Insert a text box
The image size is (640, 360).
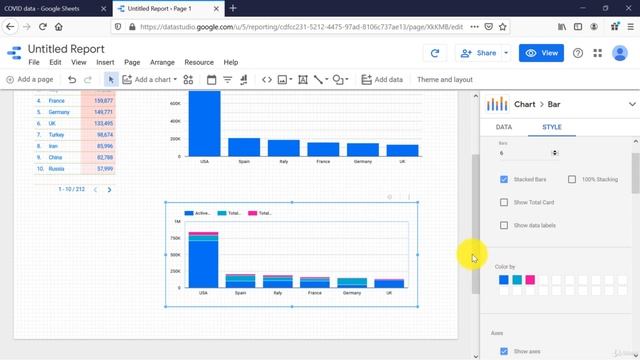[x=303, y=80]
